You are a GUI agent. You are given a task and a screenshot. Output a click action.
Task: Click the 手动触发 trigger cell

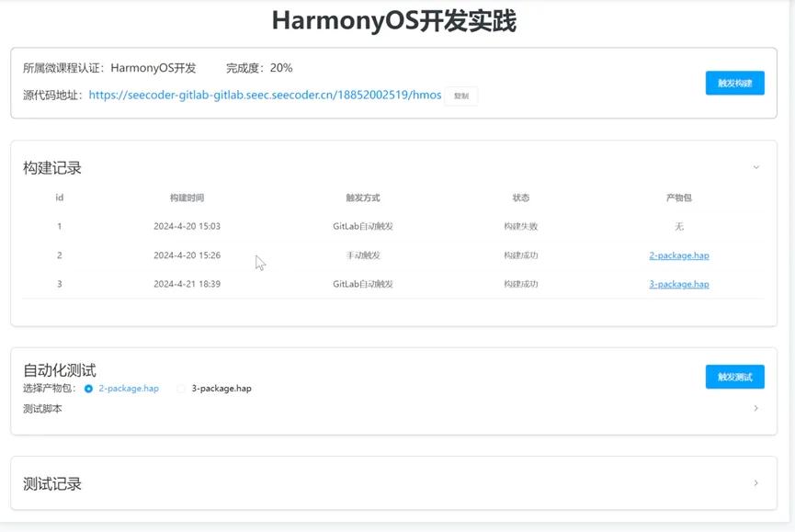click(363, 255)
